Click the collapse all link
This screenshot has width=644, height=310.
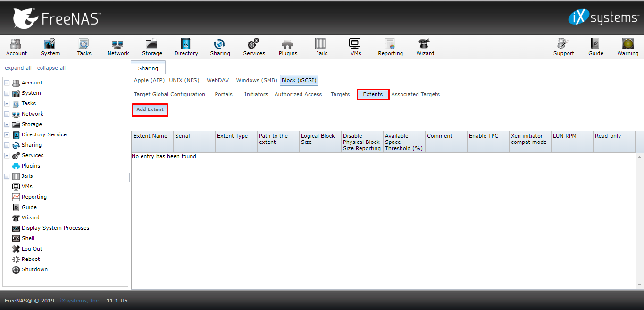[51, 68]
